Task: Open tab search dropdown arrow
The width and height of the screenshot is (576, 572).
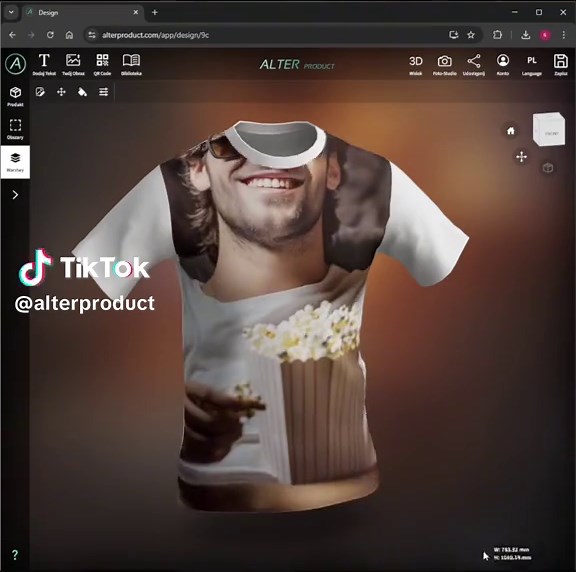Action: pyautogui.click(x=11, y=12)
